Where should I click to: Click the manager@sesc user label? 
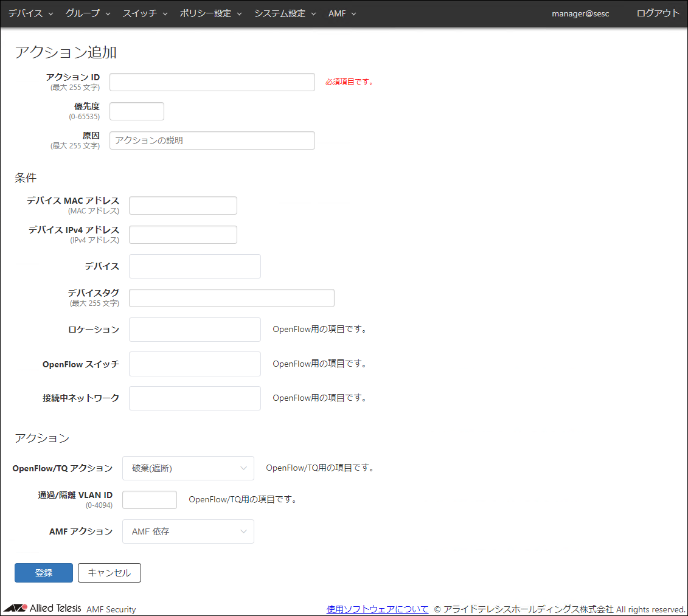pos(580,13)
